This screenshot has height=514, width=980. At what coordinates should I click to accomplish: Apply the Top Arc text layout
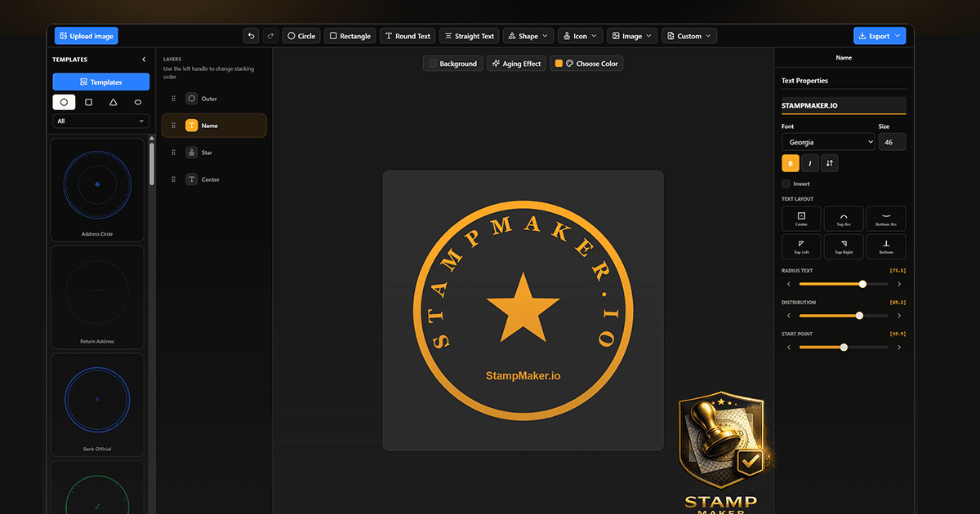844,219
